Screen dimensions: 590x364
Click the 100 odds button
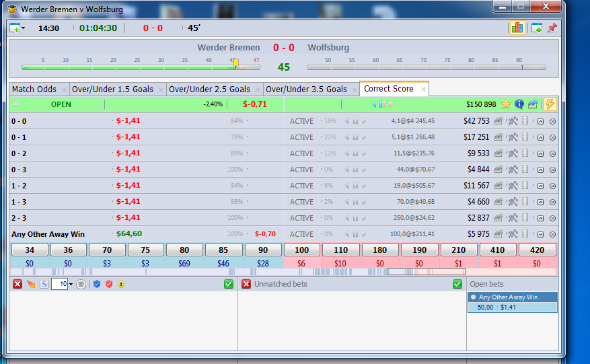click(302, 250)
